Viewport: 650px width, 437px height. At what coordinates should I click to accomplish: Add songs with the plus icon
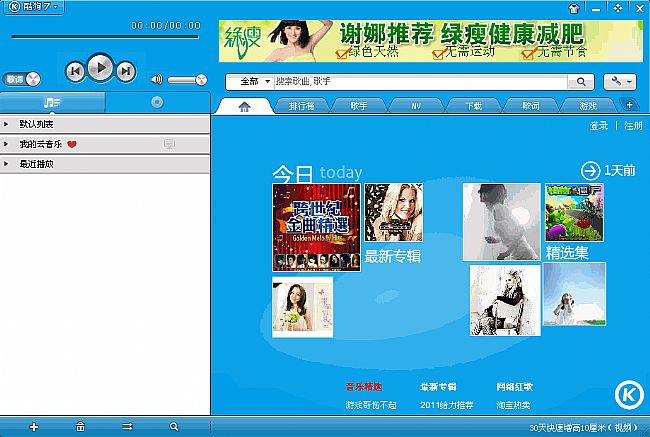click(34, 426)
